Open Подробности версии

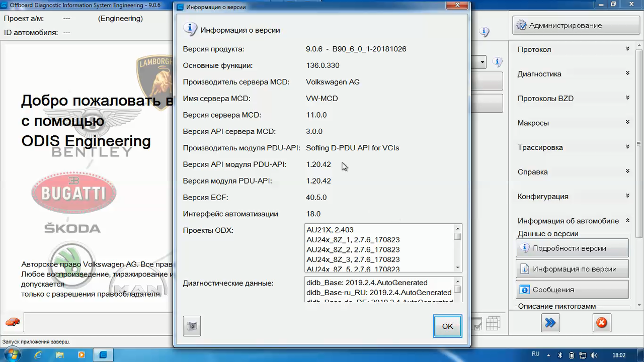pos(572,248)
